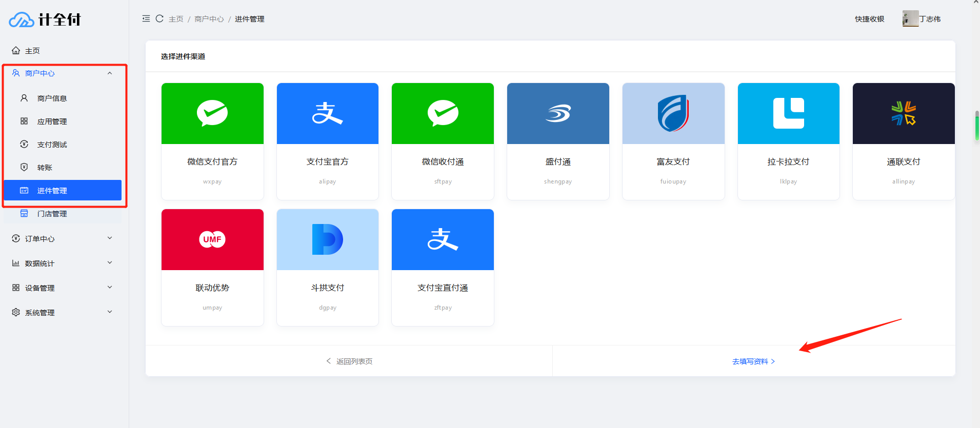980x428 pixels.
Task: Collapse the 商户中心 menu chevron
Action: [110, 73]
